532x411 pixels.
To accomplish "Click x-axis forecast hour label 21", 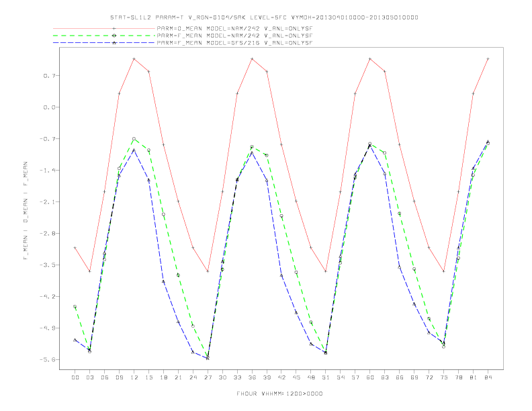I will [178, 377].
